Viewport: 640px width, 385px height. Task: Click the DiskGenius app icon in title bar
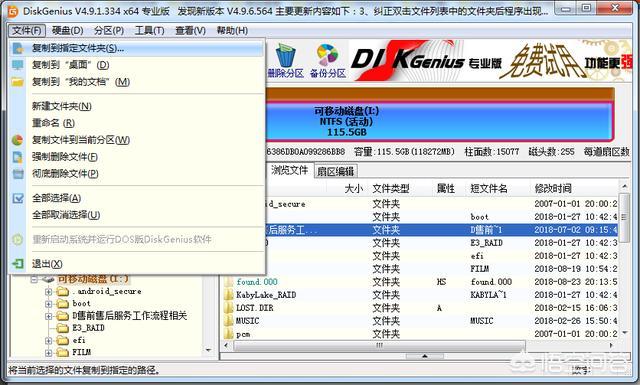click(x=13, y=11)
